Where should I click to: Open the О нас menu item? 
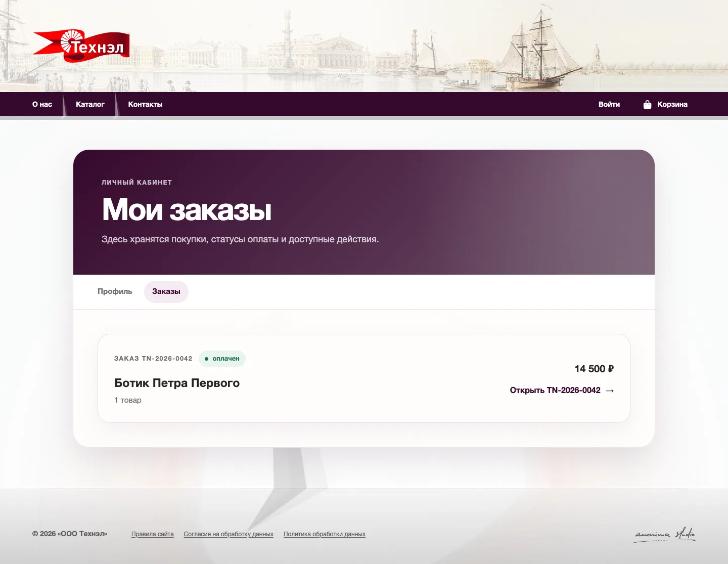click(x=42, y=104)
